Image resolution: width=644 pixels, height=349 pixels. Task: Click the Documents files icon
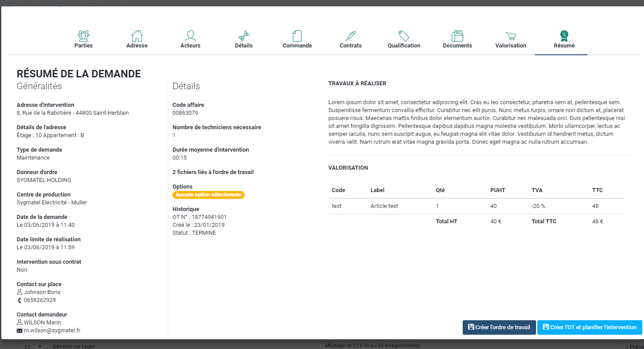pos(457,36)
